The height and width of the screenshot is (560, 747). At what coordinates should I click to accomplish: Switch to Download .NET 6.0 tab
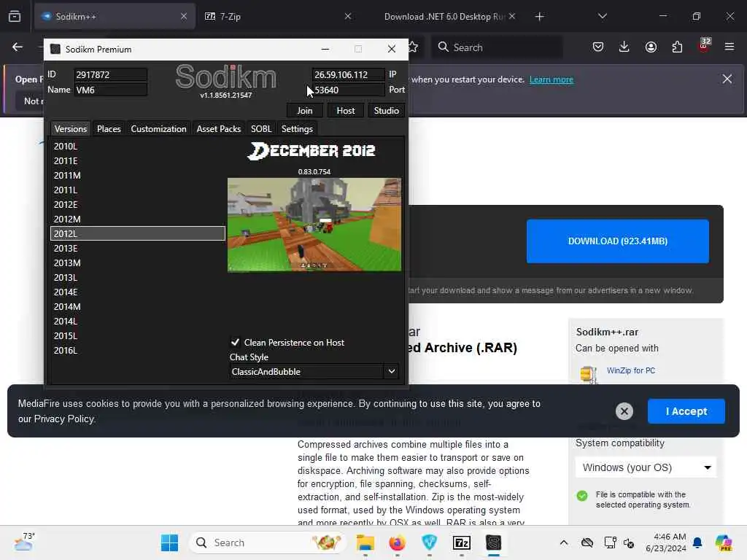click(x=446, y=17)
